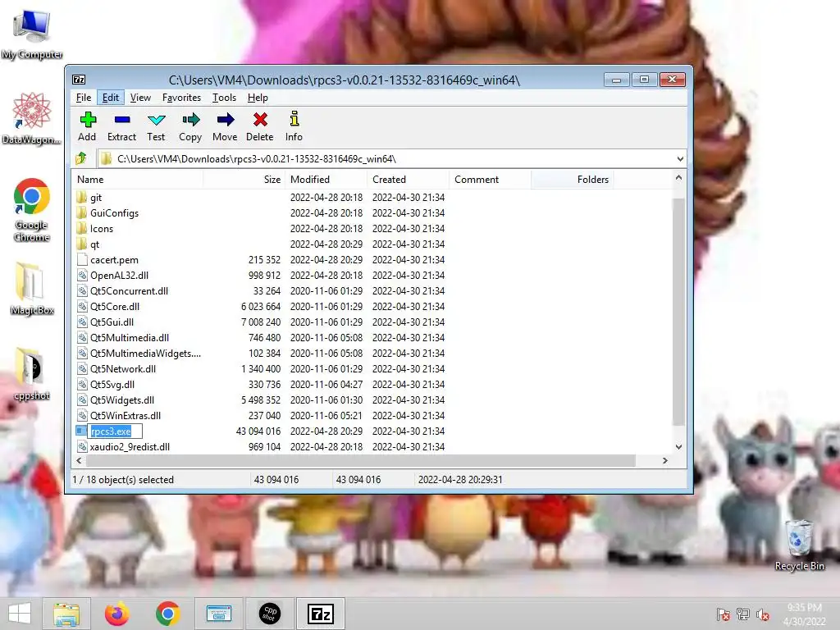840x630 pixels.
Task: Open DataWagon desktop shortcut
Action: (32, 118)
